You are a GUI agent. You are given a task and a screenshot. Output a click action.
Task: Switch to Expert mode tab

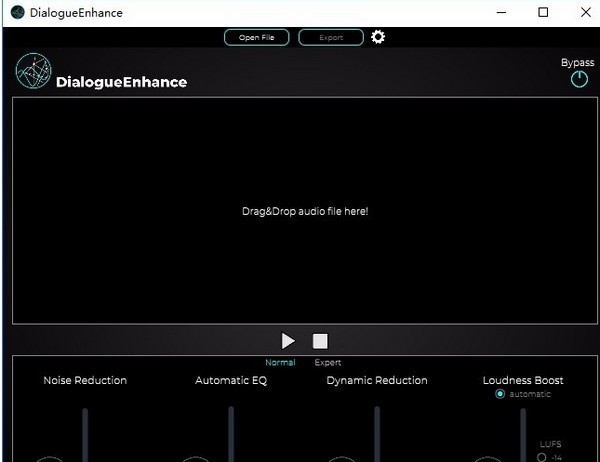point(328,362)
